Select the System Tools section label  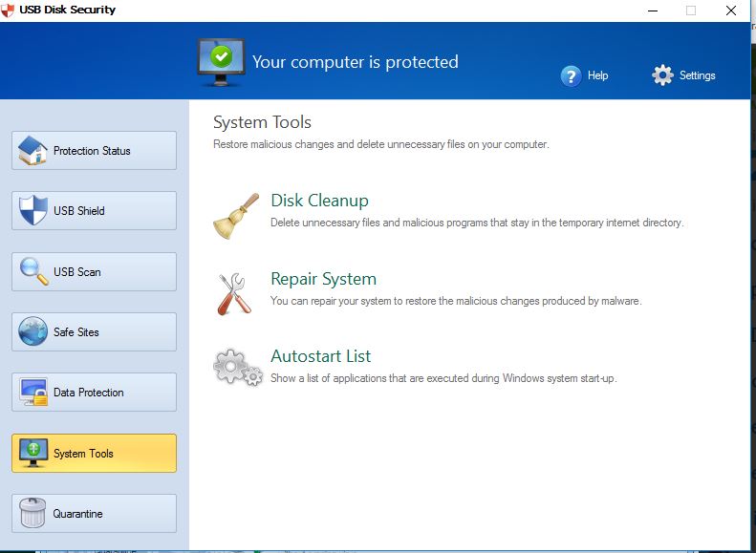tap(83, 454)
